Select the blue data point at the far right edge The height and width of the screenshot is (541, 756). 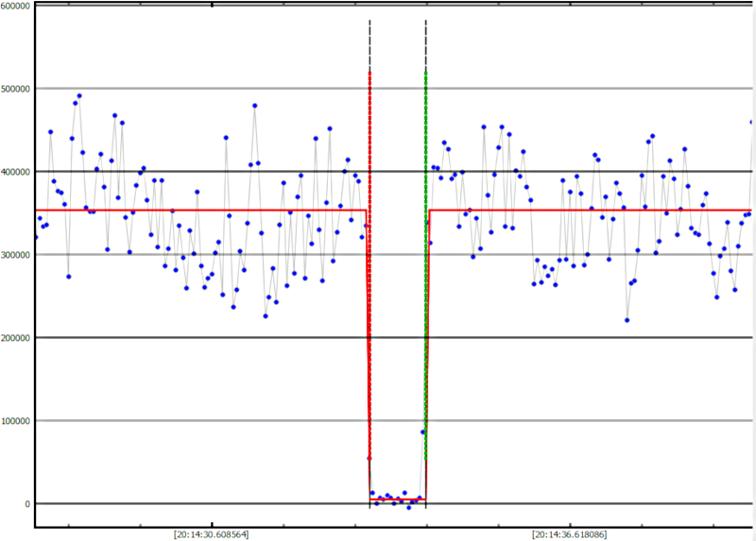(752, 122)
